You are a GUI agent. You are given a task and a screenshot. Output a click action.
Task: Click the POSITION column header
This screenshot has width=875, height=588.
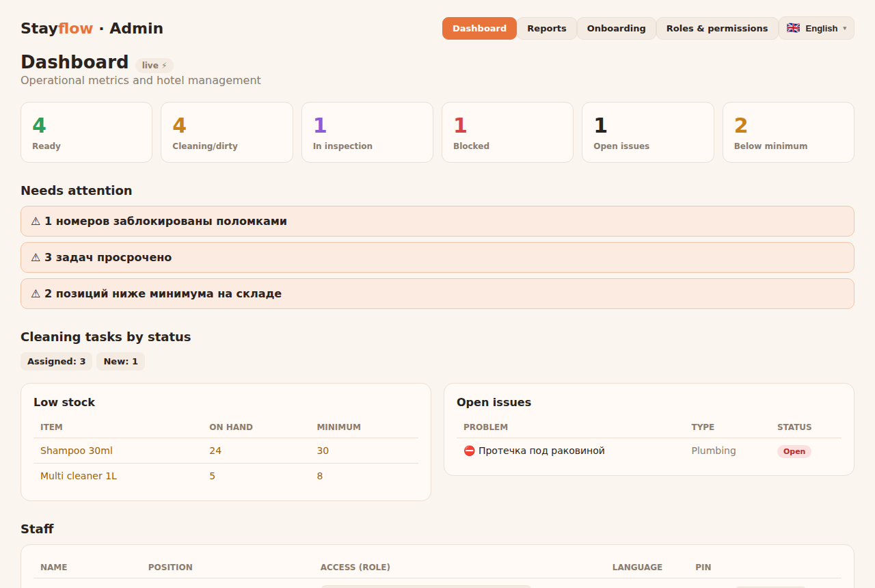(170, 567)
